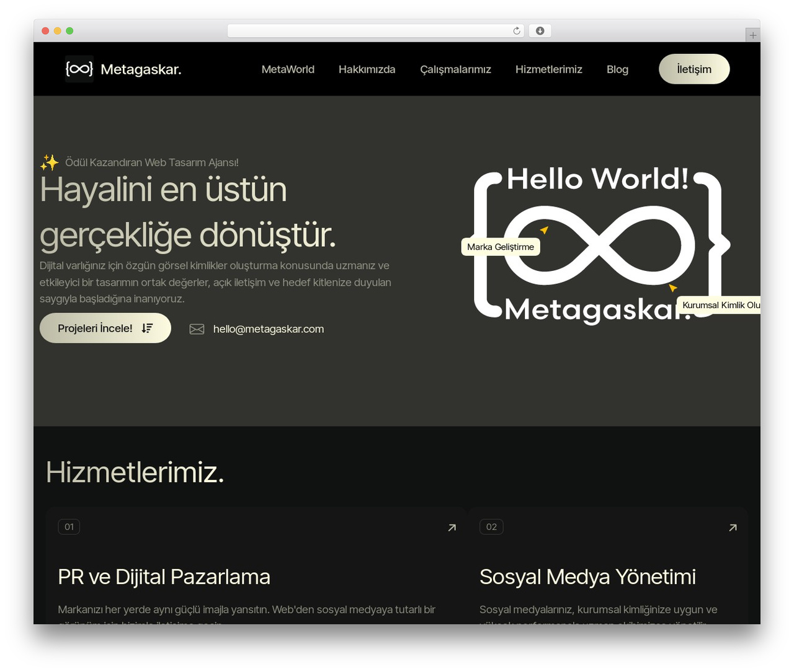Click the 'Ödül Kazandıran Web Tasarım Ajansı!' text
Viewport: 794px width, 672px height.
click(x=152, y=162)
